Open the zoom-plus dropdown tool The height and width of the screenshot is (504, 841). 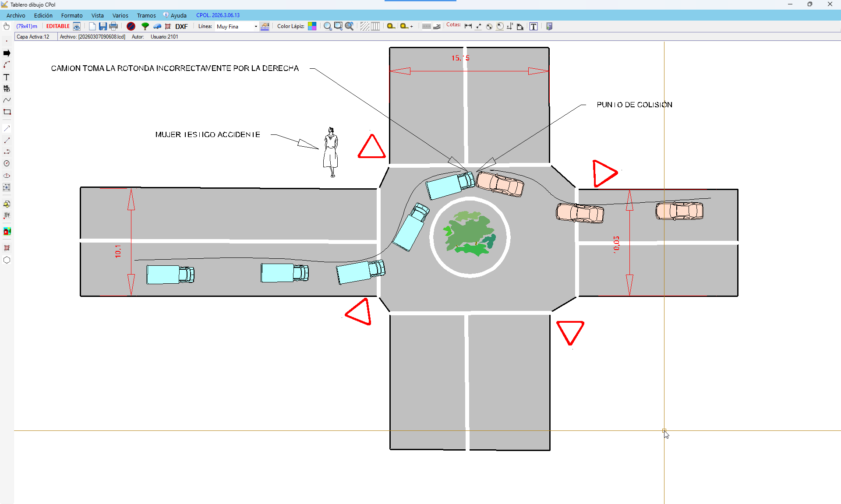pos(406,26)
